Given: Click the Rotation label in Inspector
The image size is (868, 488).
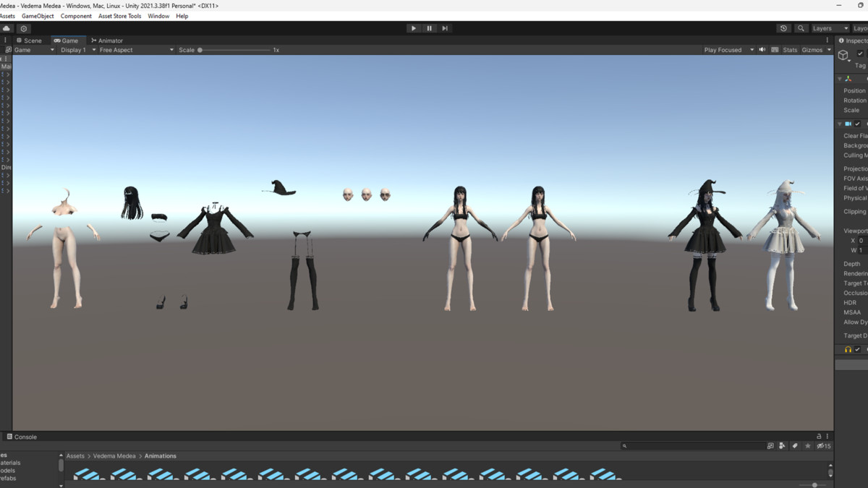Looking at the screenshot, I should [x=855, y=100].
